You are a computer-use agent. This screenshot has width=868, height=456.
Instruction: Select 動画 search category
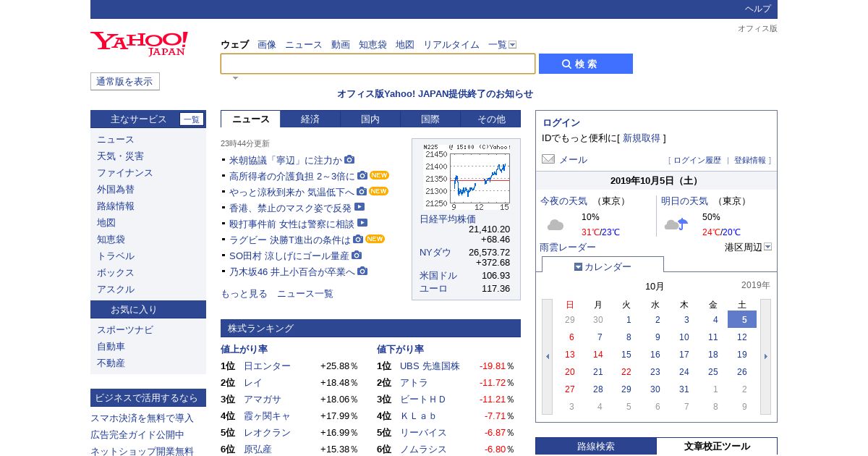coord(341,45)
